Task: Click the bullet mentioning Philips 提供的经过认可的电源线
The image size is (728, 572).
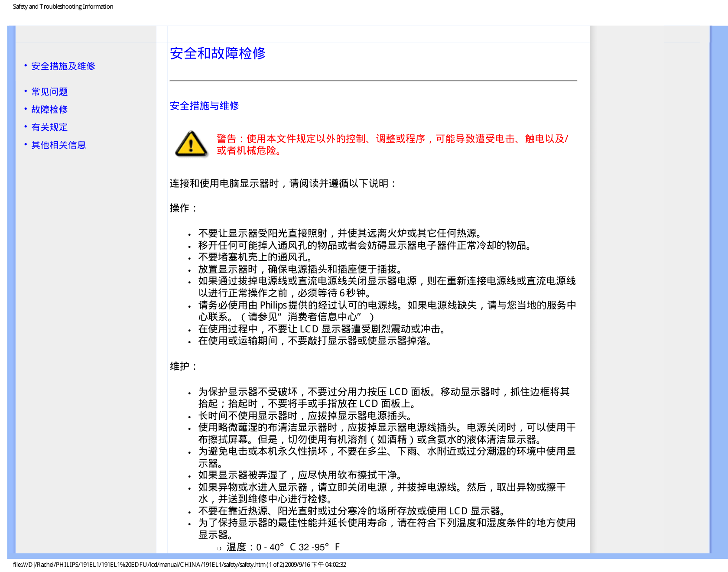Action: [x=387, y=311]
